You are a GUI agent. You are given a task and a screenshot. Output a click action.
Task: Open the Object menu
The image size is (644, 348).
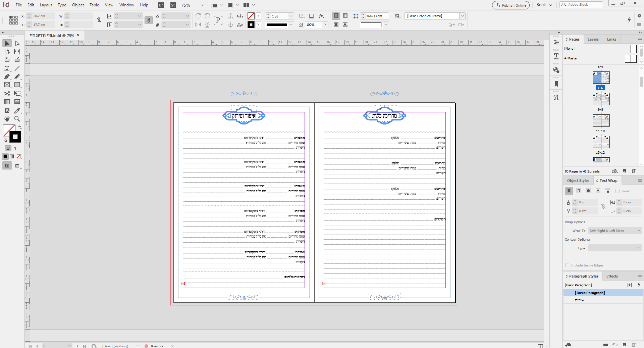coord(78,5)
